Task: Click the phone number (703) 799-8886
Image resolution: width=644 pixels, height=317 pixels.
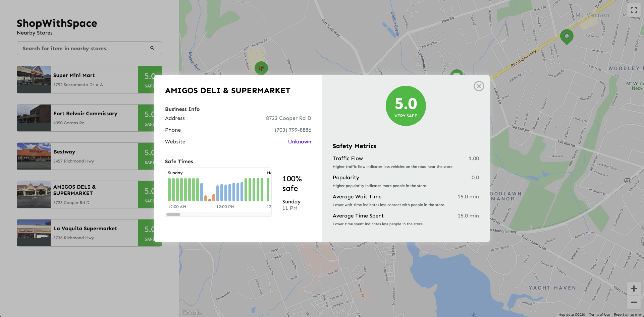Action: tap(293, 130)
